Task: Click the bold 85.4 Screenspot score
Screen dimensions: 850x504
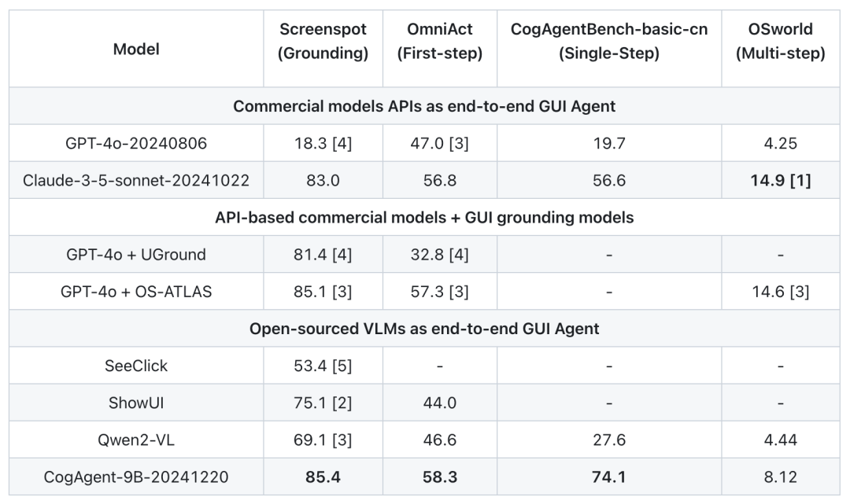Action: click(x=323, y=477)
